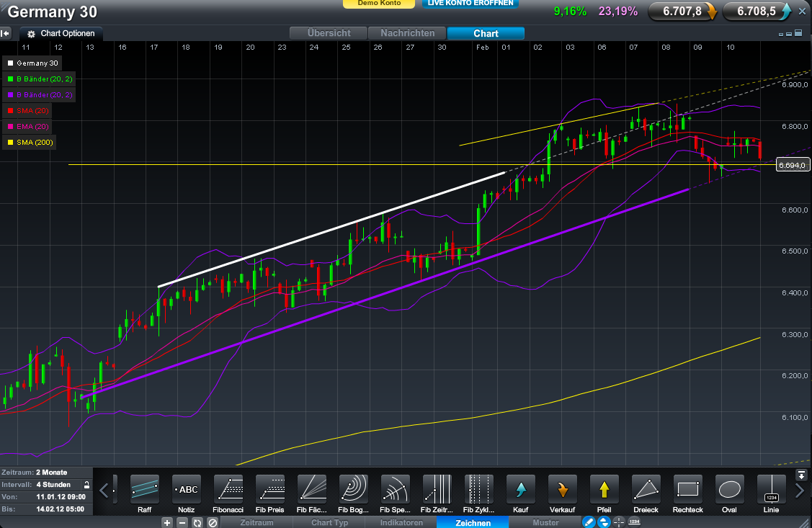Click the buy price 6.708,5 button
This screenshot has height=528, width=812.
[x=757, y=12]
